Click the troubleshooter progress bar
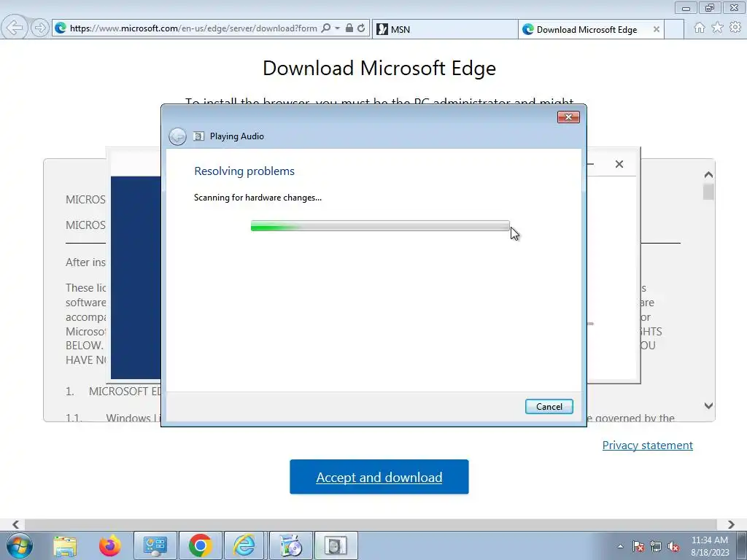This screenshot has width=747, height=560. 380,226
